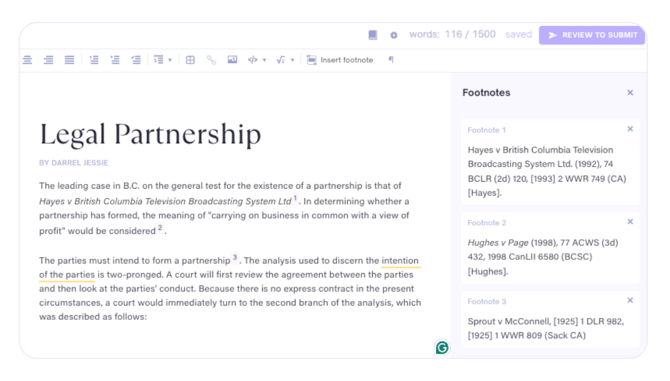Click the words was described as follows:
This screenshot has width=670, height=381.
[x=93, y=317]
